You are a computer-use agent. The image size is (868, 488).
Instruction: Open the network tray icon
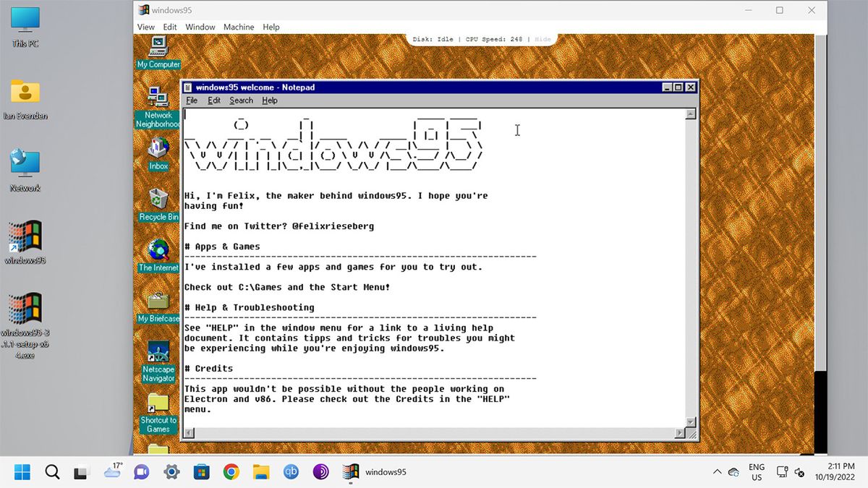click(782, 472)
